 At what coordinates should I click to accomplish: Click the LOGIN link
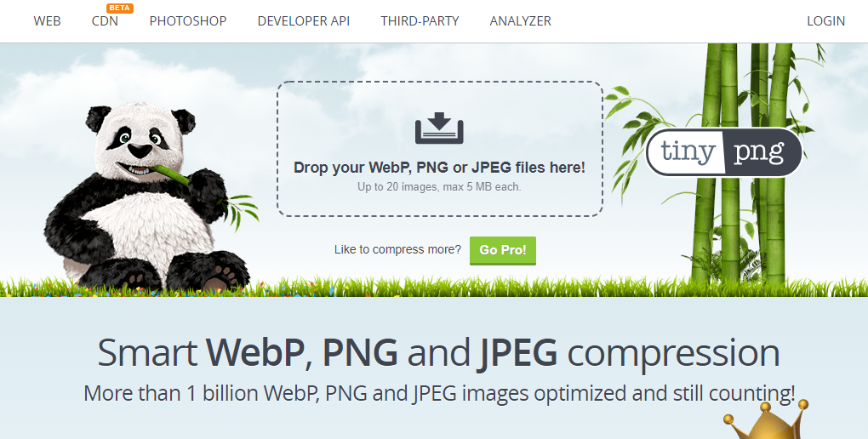(825, 21)
